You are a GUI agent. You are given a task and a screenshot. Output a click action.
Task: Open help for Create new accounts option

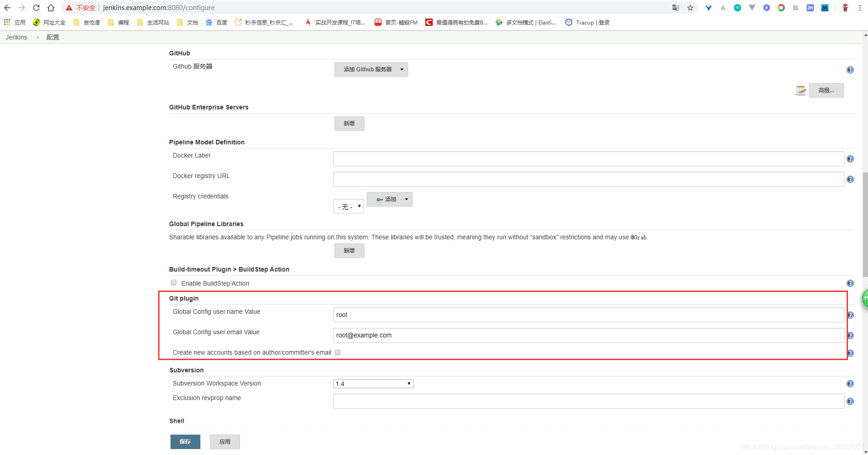(x=851, y=353)
